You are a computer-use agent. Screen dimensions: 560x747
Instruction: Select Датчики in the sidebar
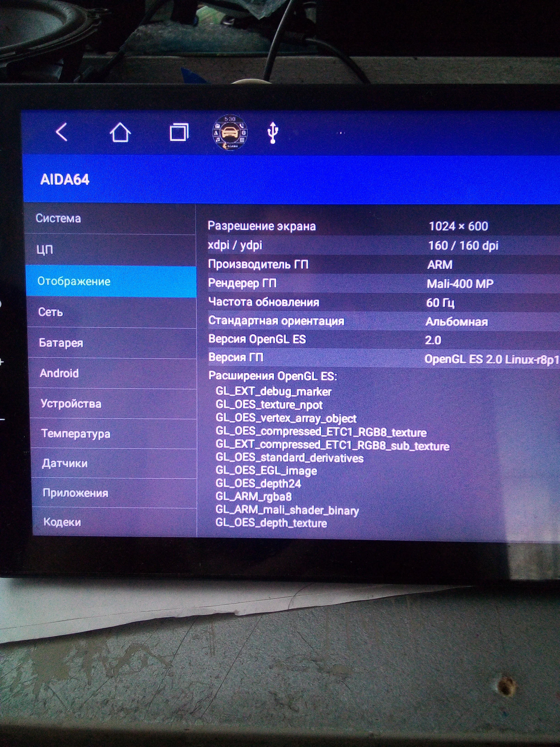65,463
